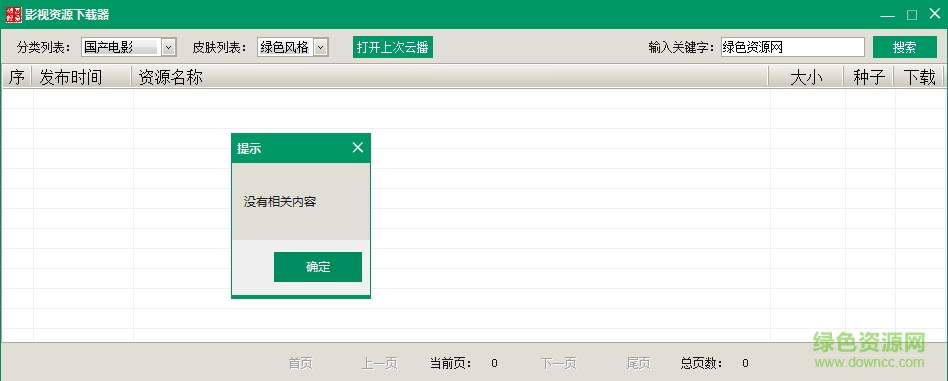Click the 大小 column header
This screenshot has width=948, height=381.
point(806,77)
